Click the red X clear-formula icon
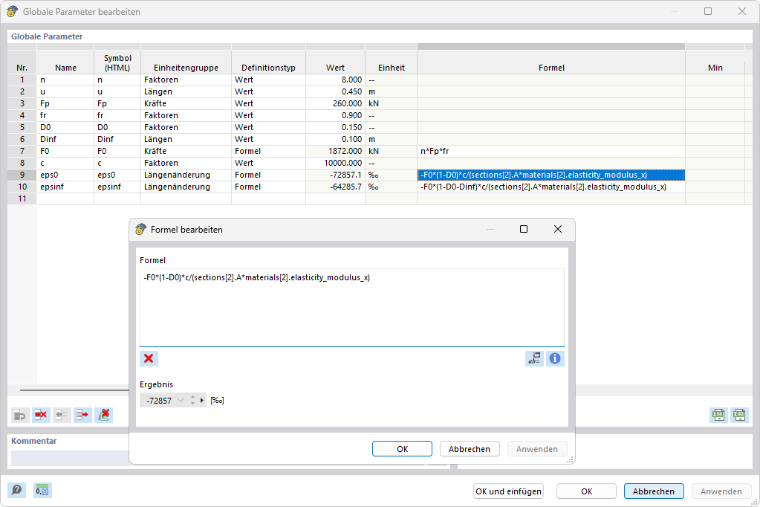 (x=149, y=359)
